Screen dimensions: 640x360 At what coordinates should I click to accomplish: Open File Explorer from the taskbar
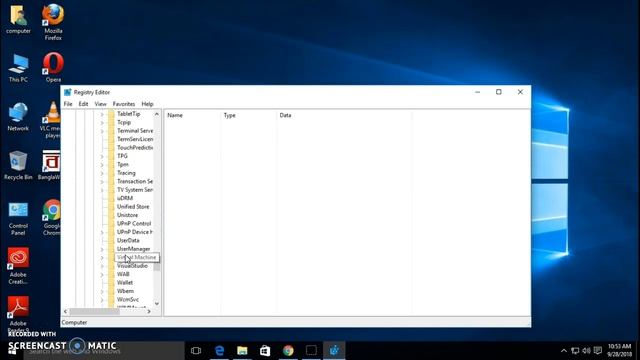242,351
